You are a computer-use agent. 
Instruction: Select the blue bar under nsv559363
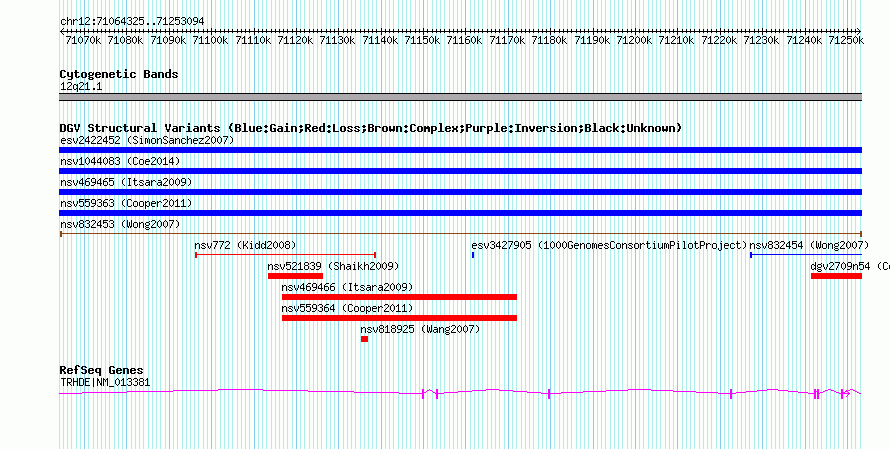point(460,213)
